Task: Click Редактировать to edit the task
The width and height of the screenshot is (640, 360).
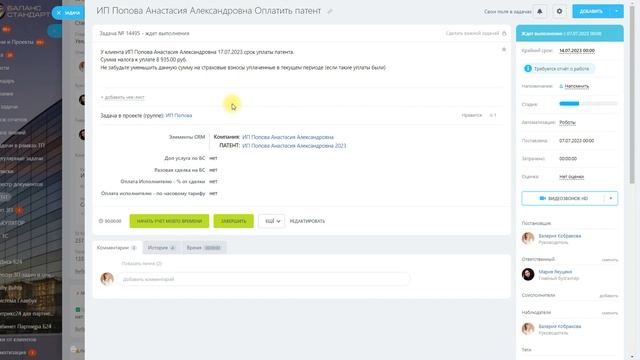Action: click(x=307, y=221)
